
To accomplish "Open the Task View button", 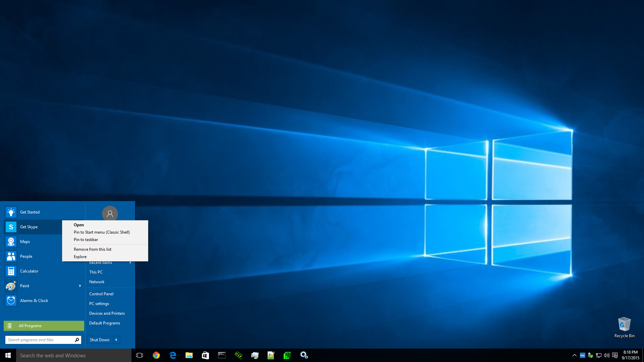I will (x=140, y=355).
